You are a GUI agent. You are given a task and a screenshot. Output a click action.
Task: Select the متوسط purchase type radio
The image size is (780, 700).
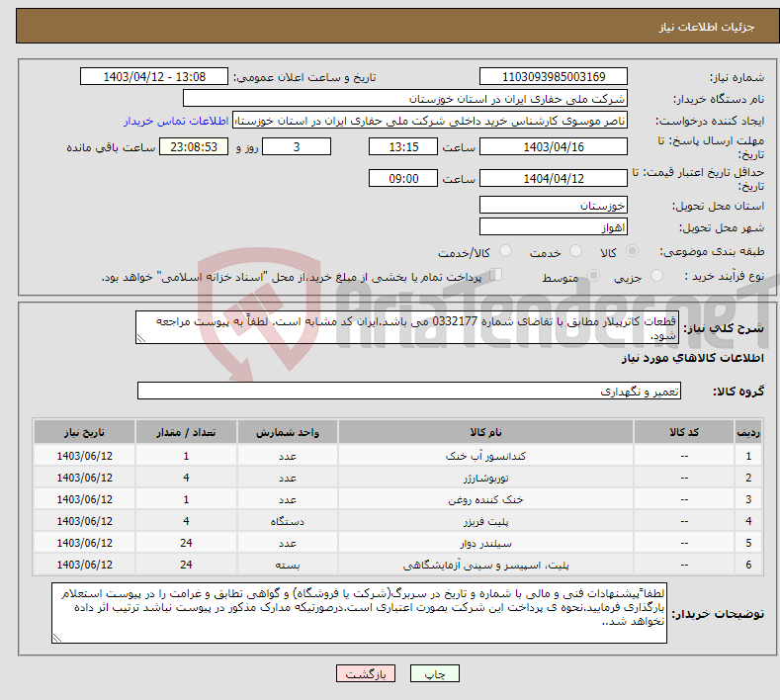[x=593, y=276]
